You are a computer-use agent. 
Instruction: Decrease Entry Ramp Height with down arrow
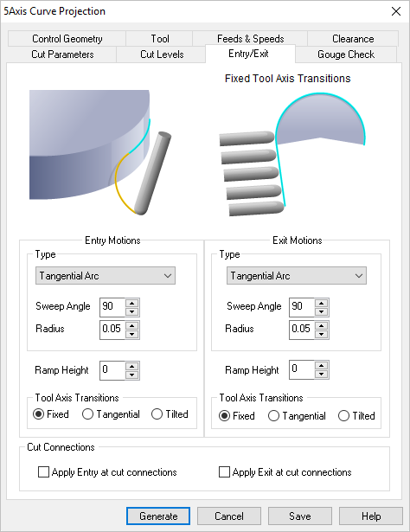(x=132, y=375)
